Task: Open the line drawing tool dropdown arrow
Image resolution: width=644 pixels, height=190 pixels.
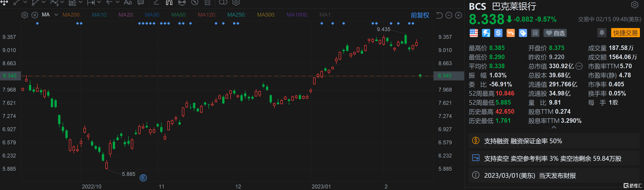Action: pos(25,2)
